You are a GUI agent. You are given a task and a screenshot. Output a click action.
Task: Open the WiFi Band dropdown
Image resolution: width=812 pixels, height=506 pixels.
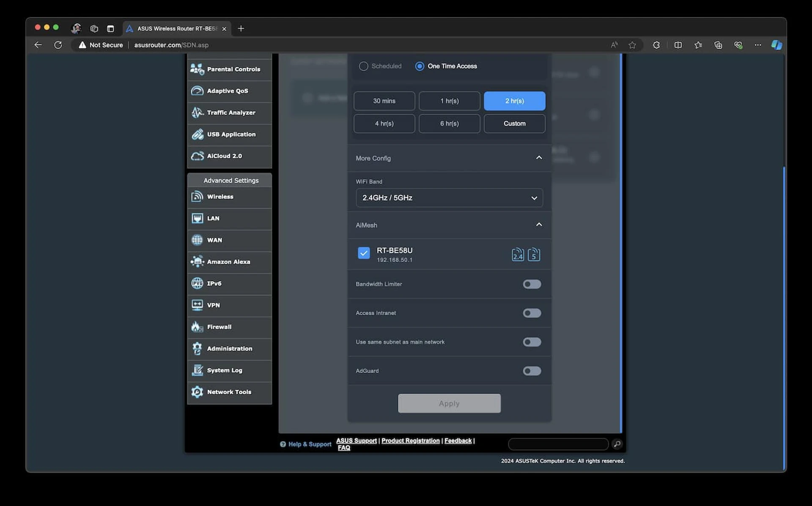(x=449, y=198)
